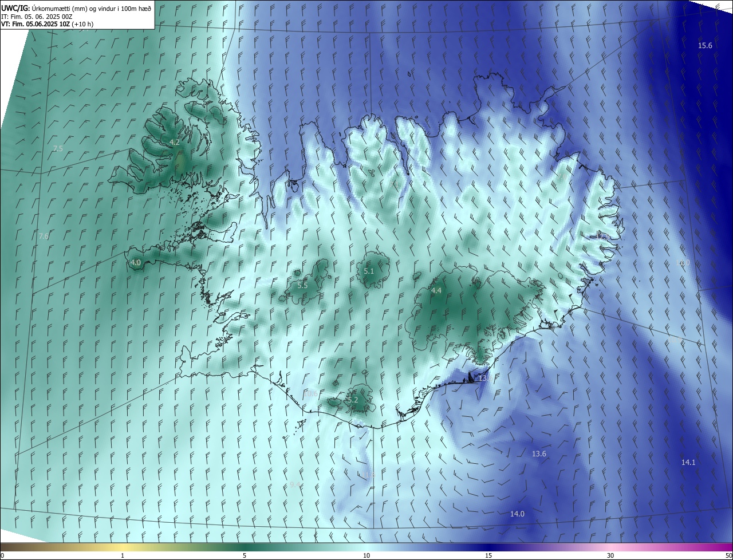Image resolution: width=733 pixels, height=560 pixels.
Task: Click the color scale tick label '1'
Action: [123, 556]
